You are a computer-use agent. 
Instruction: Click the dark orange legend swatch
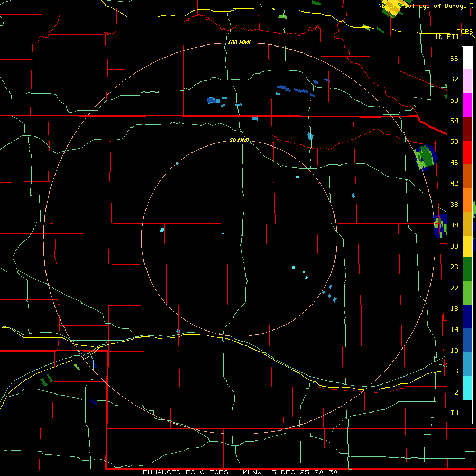[x=467, y=176]
